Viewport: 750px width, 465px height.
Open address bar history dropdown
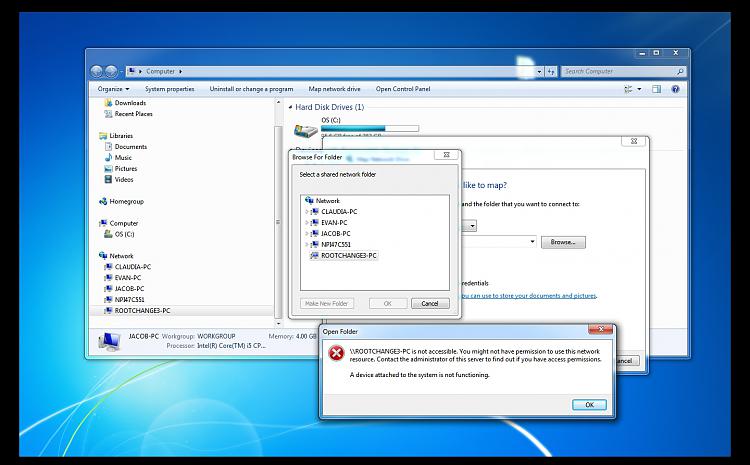tap(539, 71)
